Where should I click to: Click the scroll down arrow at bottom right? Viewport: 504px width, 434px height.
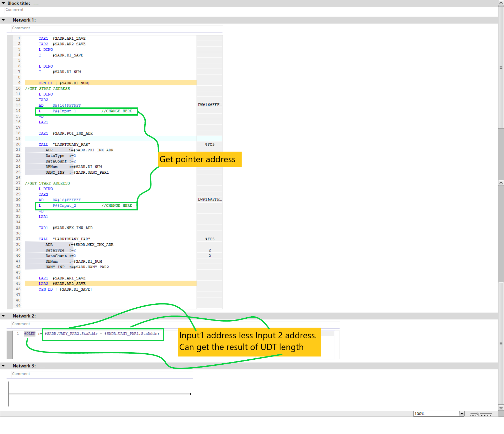click(501, 408)
